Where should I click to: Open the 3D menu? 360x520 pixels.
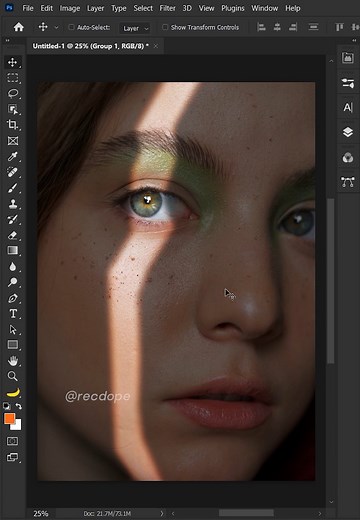tap(187, 8)
